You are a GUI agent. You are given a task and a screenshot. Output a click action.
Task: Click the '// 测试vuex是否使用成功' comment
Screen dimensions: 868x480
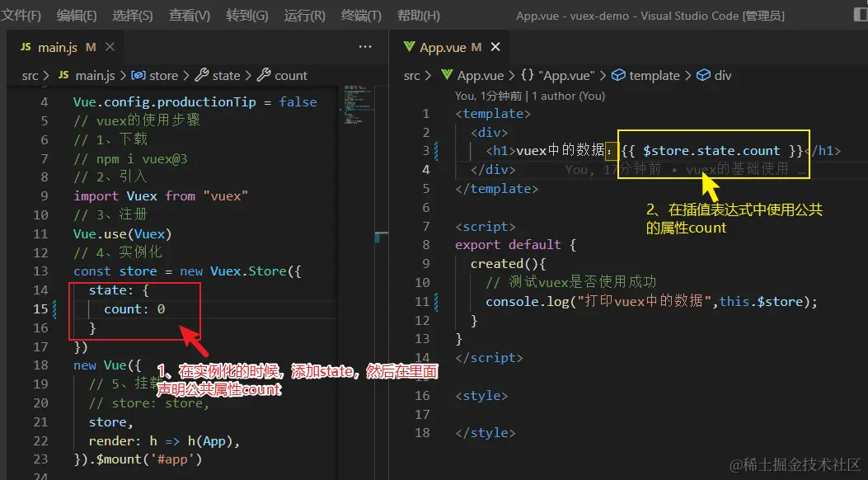tap(570, 282)
